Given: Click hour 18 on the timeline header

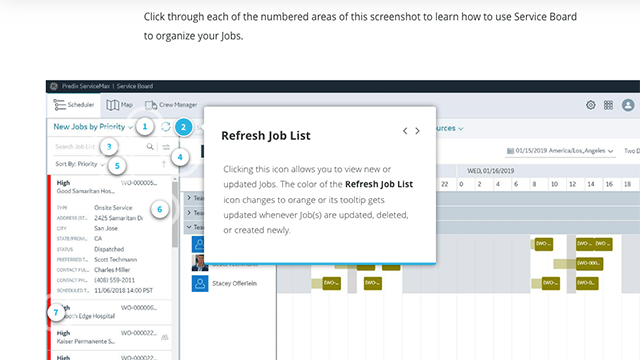Looking at the screenshot, I should (628, 184).
